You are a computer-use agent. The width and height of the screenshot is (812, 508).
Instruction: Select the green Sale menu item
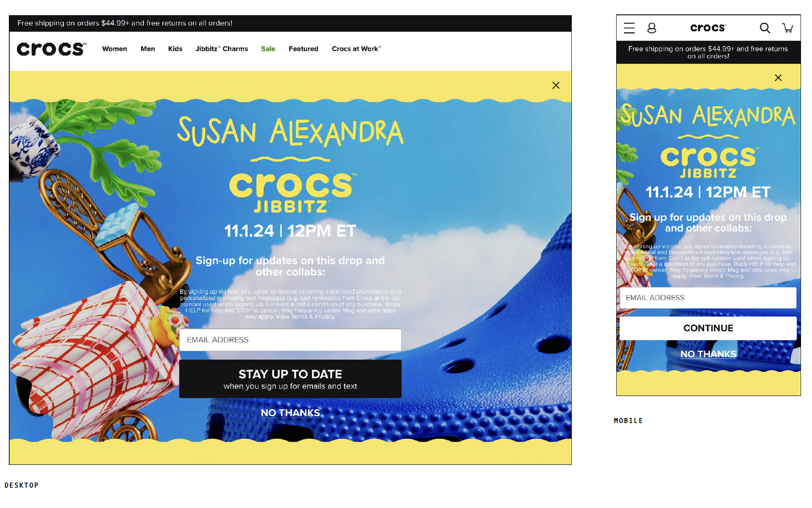pos(268,49)
